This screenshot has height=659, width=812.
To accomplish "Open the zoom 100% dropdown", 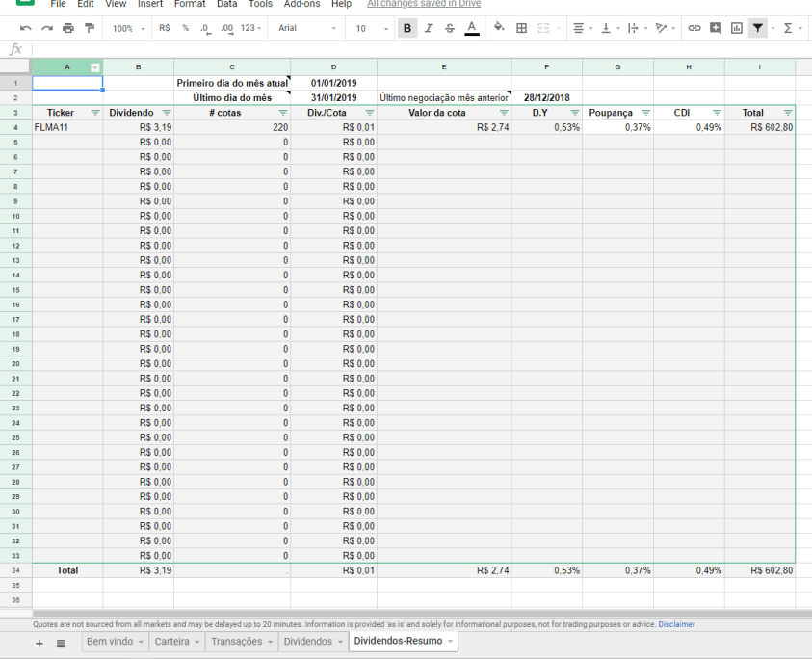I will (x=128, y=29).
